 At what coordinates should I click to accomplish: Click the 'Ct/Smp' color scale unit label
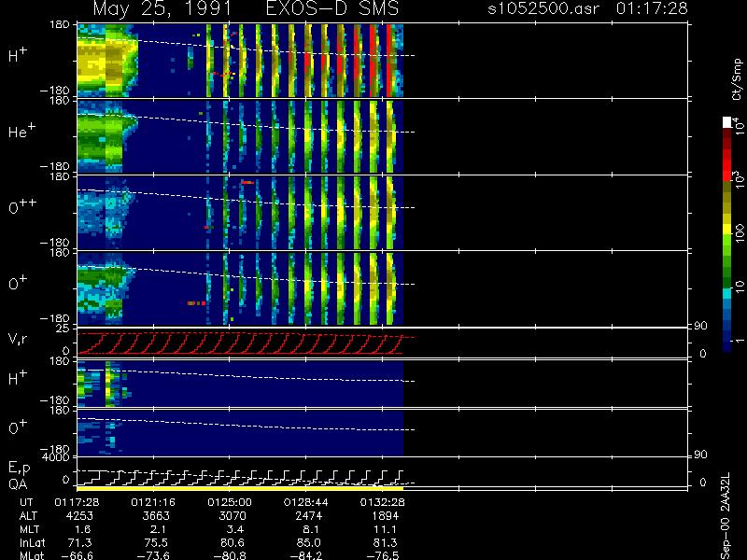[x=738, y=79]
